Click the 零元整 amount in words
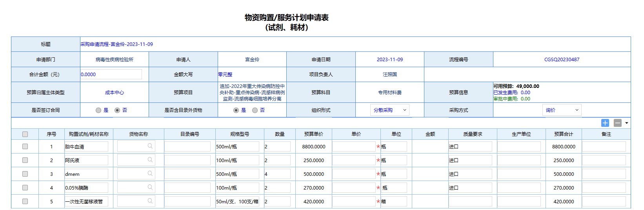The height and width of the screenshot is (210, 644). [x=225, y=75]
